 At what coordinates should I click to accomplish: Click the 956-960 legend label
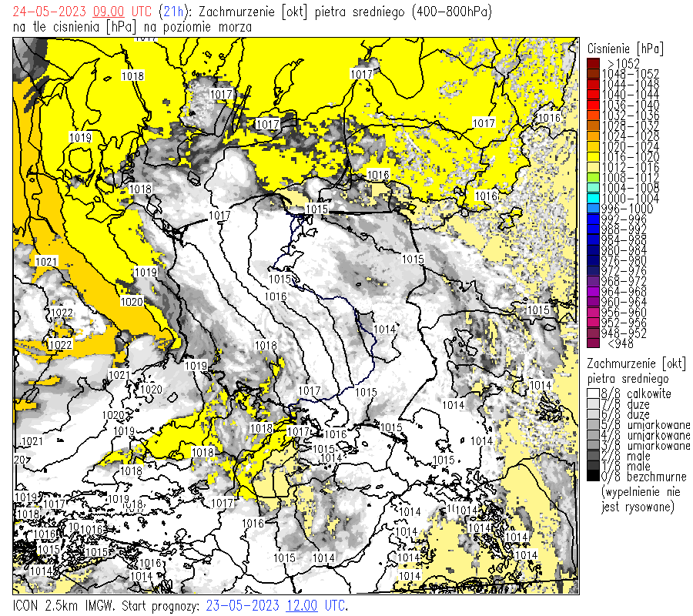[x=623, y=313]
